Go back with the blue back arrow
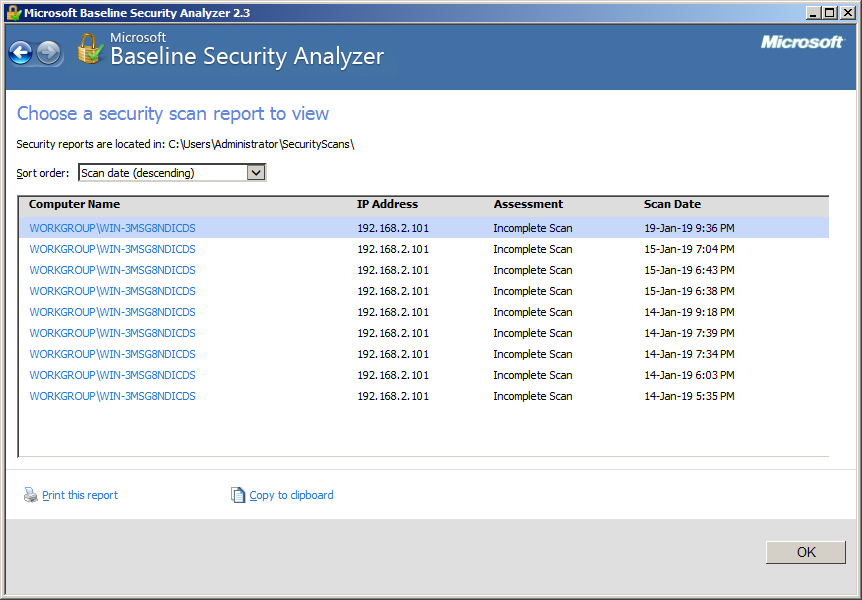The height and width of the screenshot is (600, 862). click(x=21, y=53)
